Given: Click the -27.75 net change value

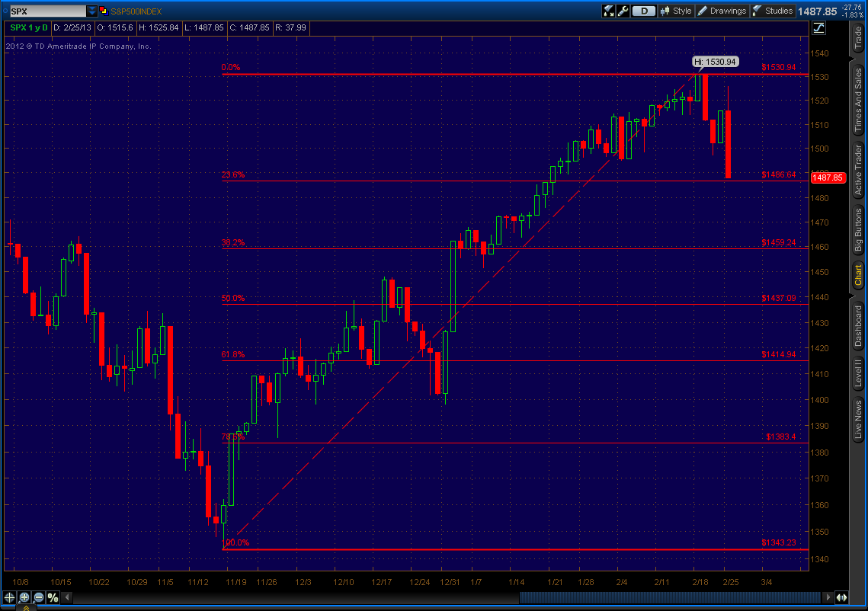Looking at the screenshot, I should click(x=851, y=8).
